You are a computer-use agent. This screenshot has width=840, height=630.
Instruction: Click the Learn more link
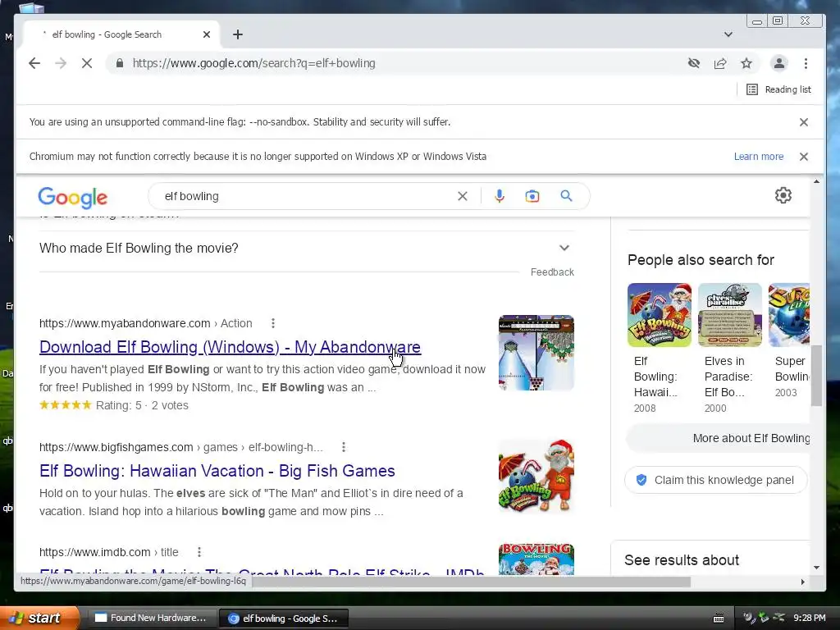[759, 157]
